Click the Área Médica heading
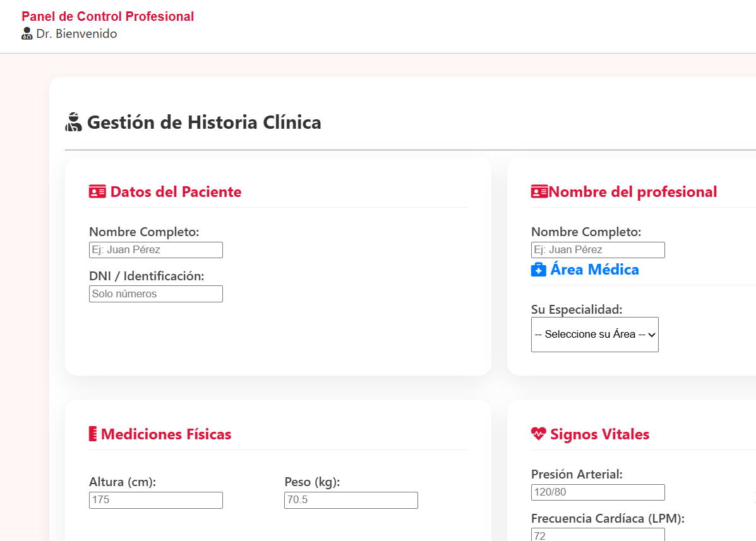 click(x=594, y=270)
